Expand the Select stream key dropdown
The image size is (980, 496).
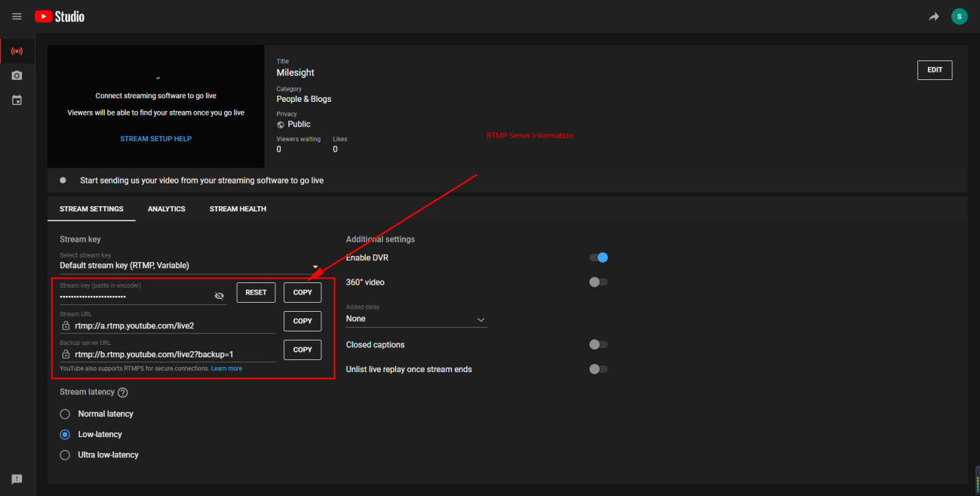click(190, 263)
